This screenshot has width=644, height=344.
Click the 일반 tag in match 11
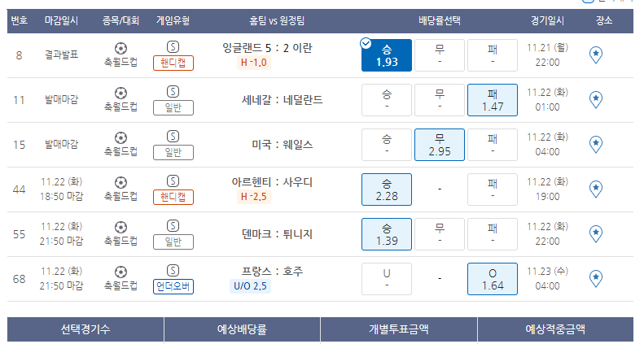(173, 108)
